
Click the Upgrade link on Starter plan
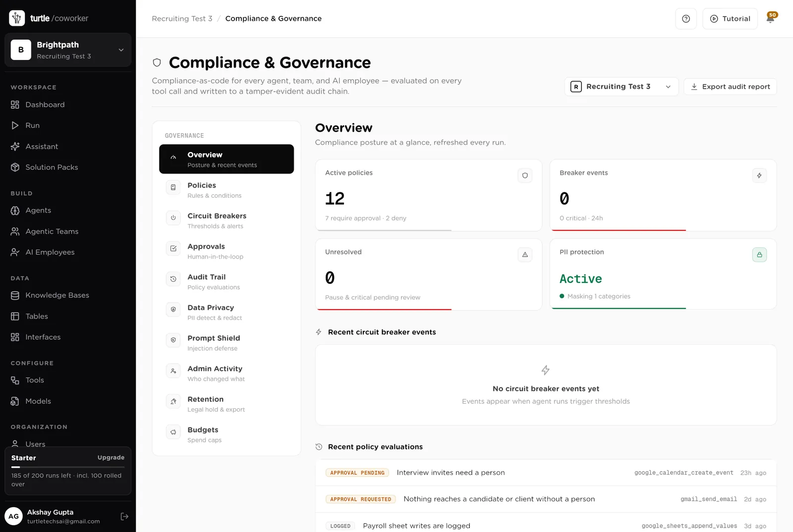tap(111, 458)
